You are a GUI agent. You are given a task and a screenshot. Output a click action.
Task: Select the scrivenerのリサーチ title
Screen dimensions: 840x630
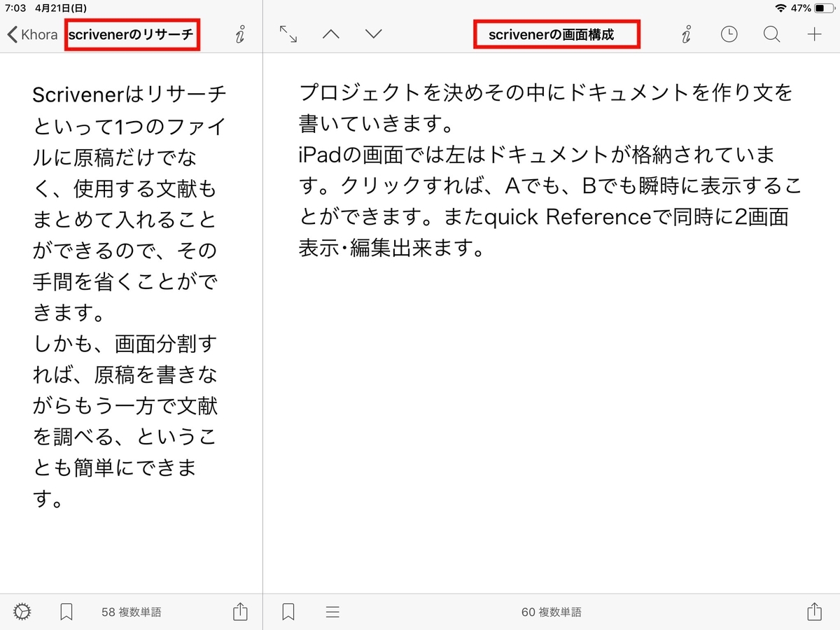click(x=132, y=33)
